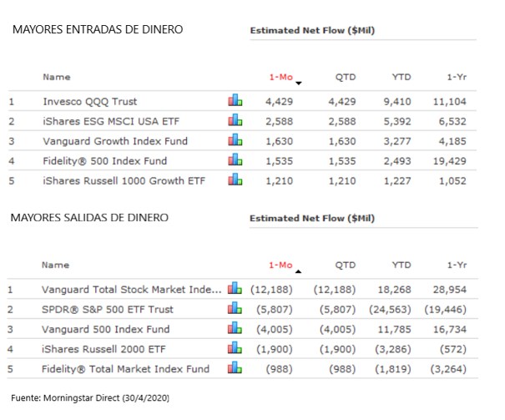Click the Fuente Morningstar Direct source note

pyautogui.click(x=90, y=397)
